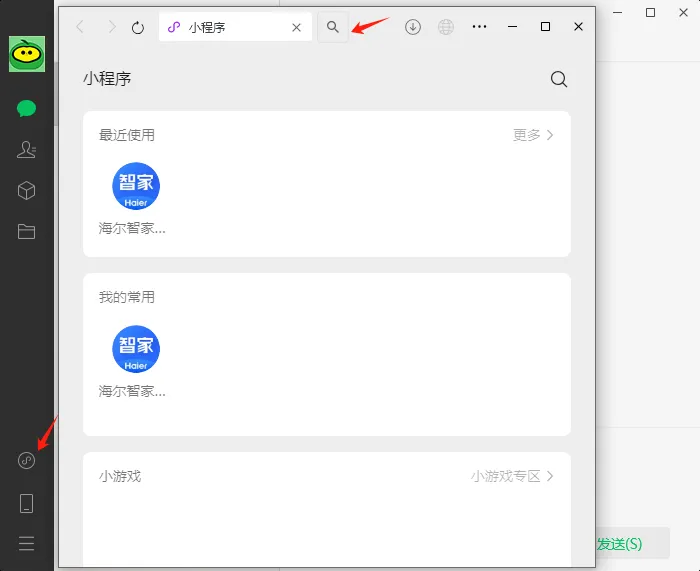Click the download circle icon in toolbar

[413, 27]
